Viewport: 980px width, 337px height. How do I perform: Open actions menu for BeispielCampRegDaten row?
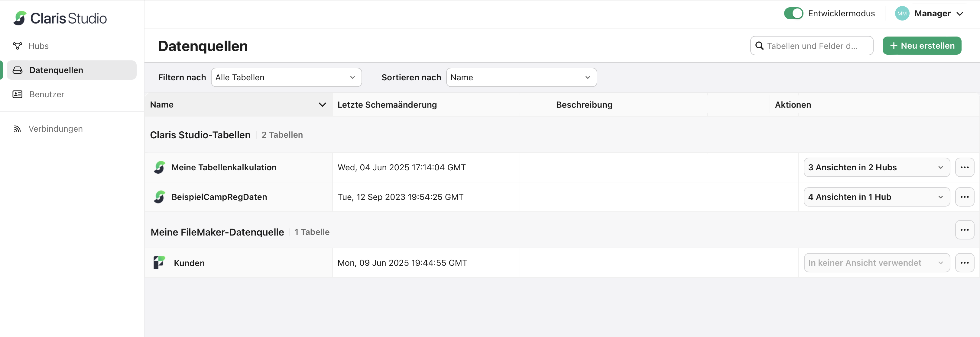point(965,197)
